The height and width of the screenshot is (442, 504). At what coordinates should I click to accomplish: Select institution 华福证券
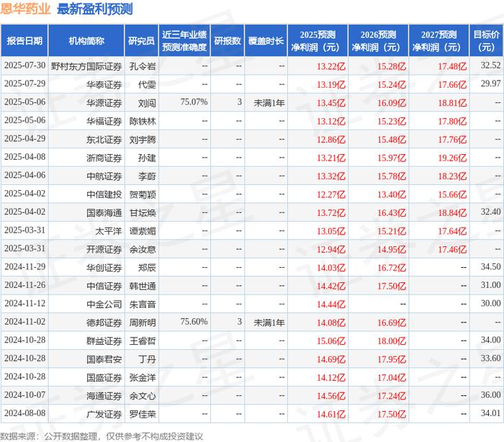click(x=104, y=122)
